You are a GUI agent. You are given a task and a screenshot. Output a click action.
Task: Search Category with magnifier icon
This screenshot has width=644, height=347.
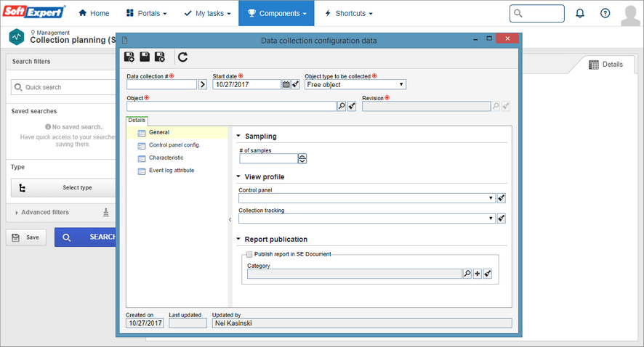(467, 274)
